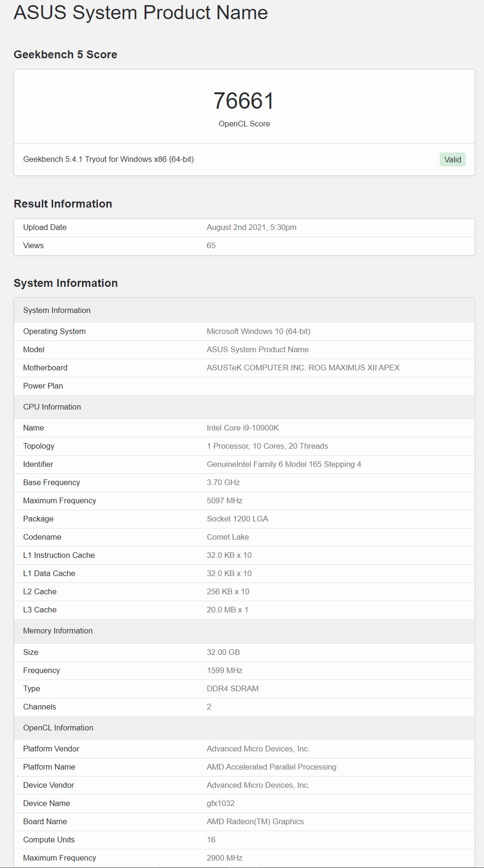Select the 76661 OpenCL score number
The height and width of the screenshot is (868, 484).
(244, 101)
